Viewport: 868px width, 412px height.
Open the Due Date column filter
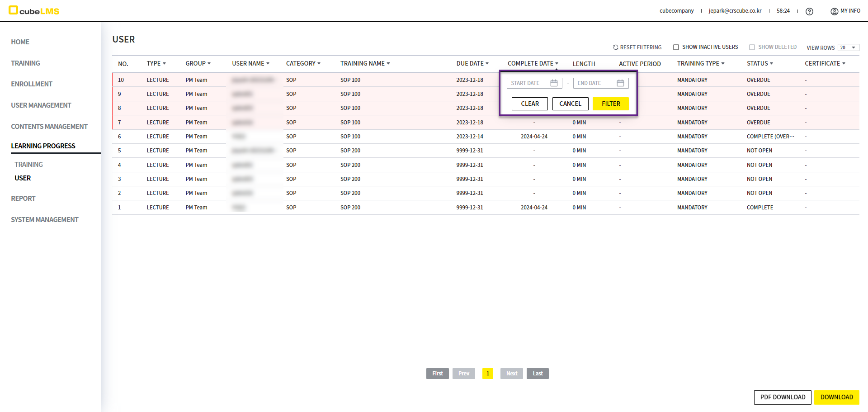487,64
